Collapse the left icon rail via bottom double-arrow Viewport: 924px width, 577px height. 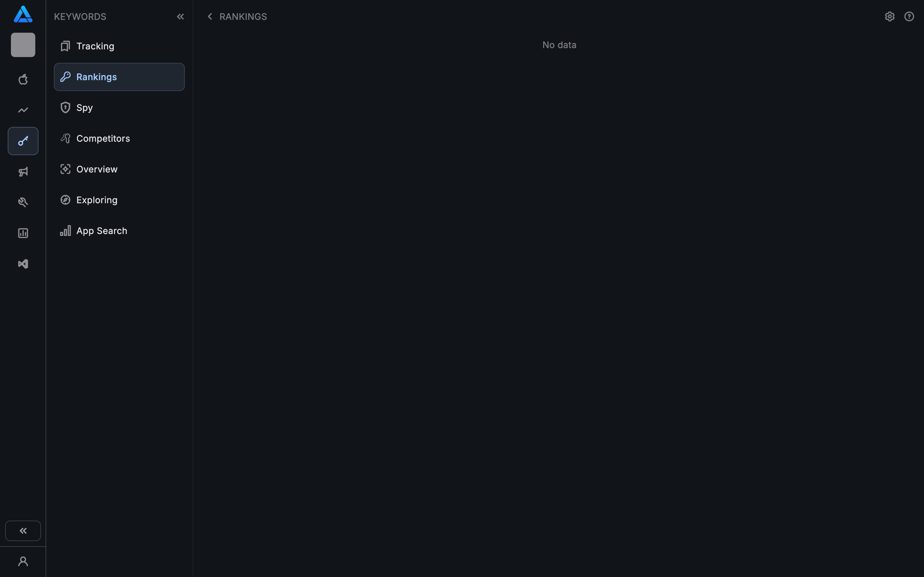(23, 531)
